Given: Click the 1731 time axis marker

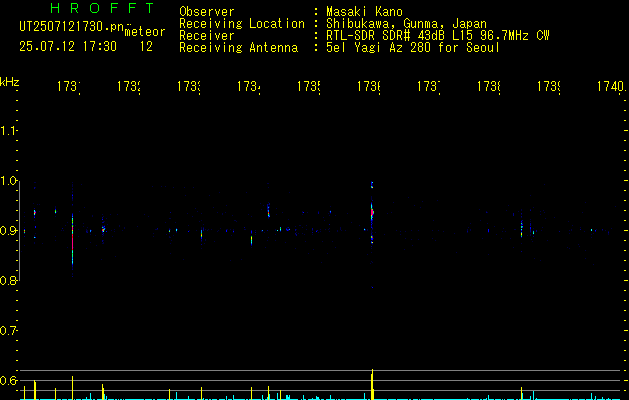Looking at the screenshot, I should tap(69, 87).
